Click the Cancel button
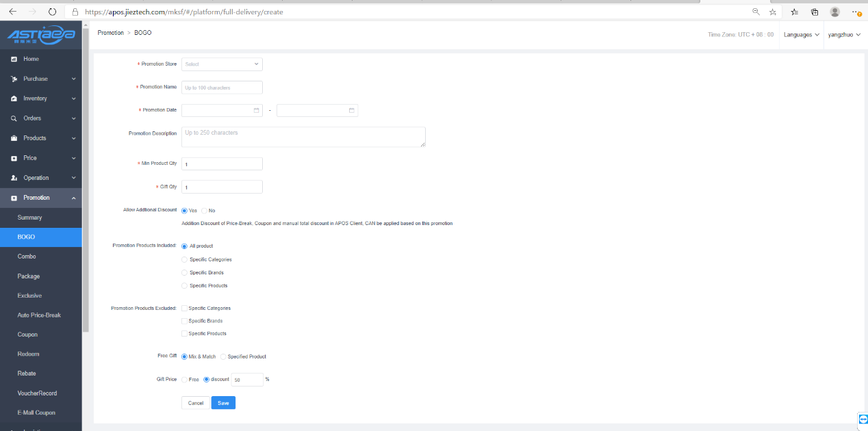 (x=196, y=403)
